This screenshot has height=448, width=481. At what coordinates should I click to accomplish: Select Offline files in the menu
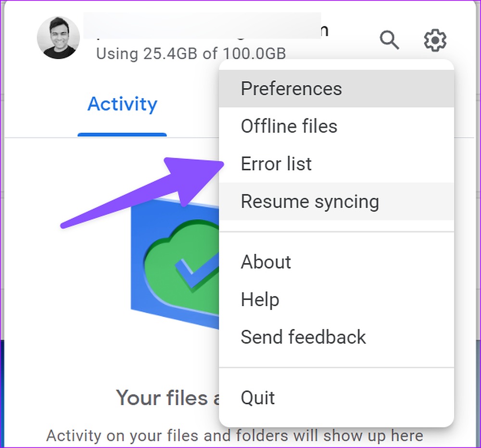tap(337, 126)
